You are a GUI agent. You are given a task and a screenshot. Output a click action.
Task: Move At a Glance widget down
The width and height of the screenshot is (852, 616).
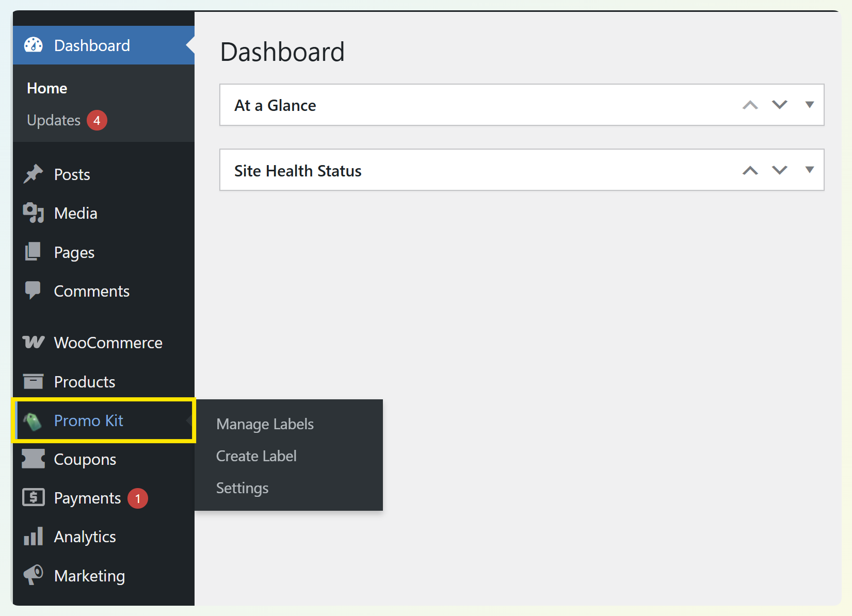click(779, 105)
